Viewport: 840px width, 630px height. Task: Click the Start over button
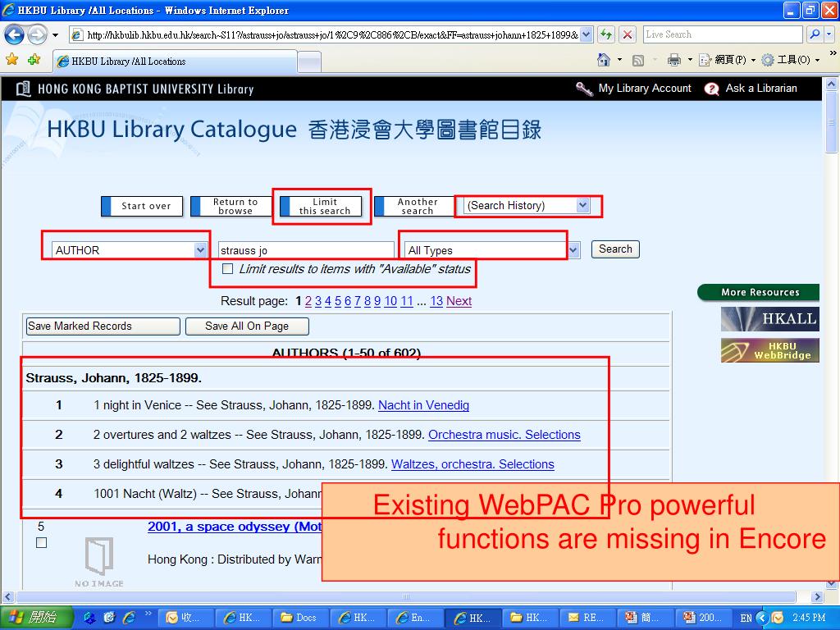142,206
